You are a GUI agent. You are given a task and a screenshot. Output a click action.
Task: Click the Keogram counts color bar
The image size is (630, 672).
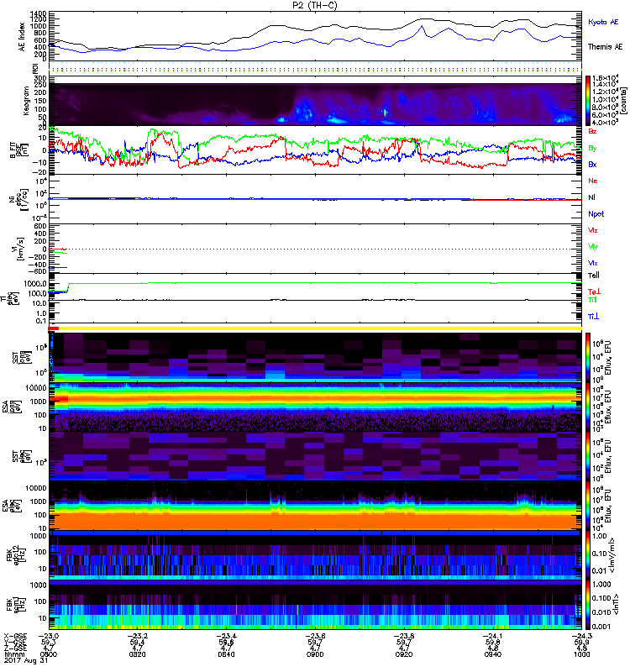coord(588,101)
